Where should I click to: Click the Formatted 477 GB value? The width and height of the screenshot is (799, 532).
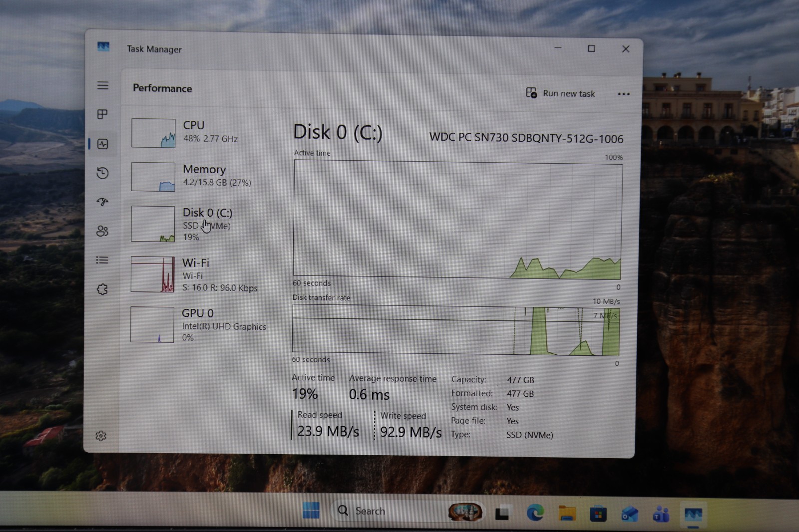tap(520, 394)
